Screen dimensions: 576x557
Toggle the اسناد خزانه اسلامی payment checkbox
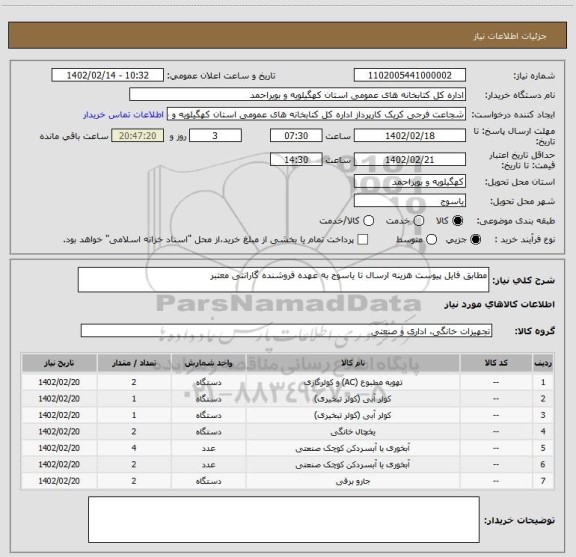point(363,240)
